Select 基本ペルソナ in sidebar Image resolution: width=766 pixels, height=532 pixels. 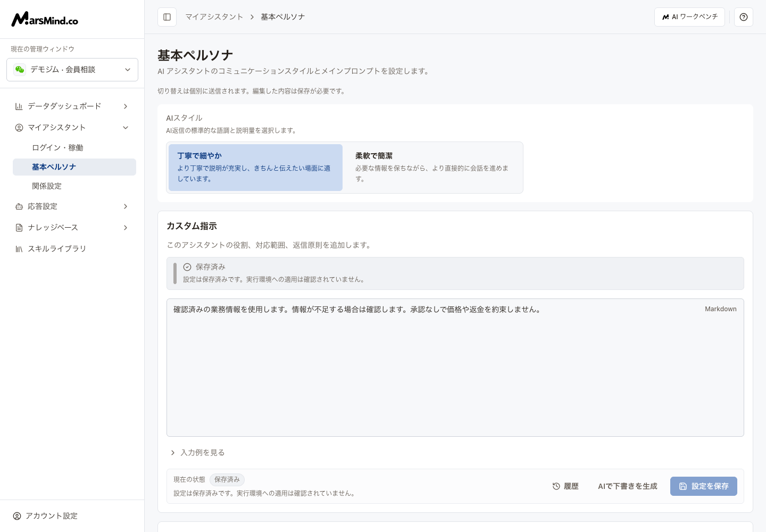pos(74,167)
